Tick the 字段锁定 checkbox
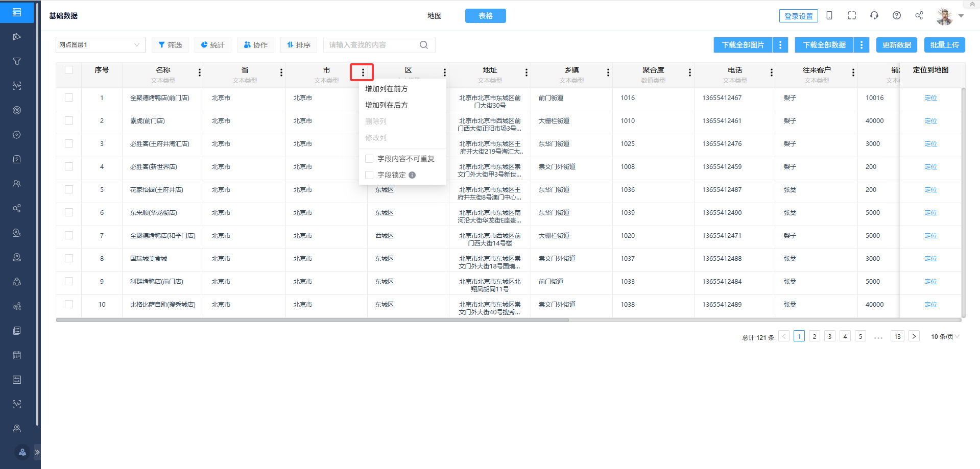 (369, 175)
